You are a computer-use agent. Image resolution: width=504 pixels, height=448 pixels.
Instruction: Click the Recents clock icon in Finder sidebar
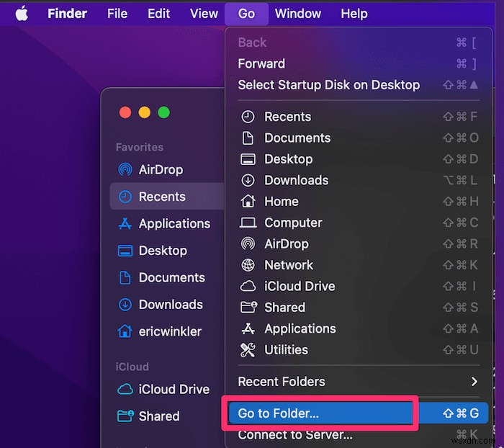[x=125, y=197]
